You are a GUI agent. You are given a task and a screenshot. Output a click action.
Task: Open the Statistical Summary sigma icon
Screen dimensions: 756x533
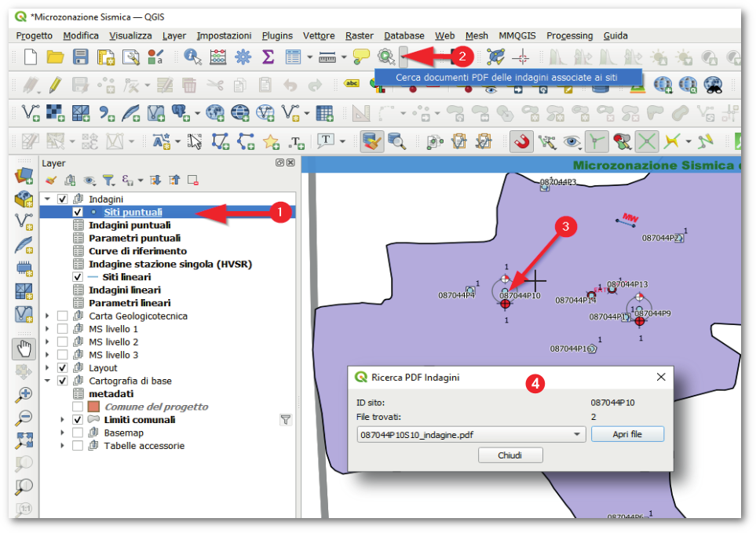[268, 57]
